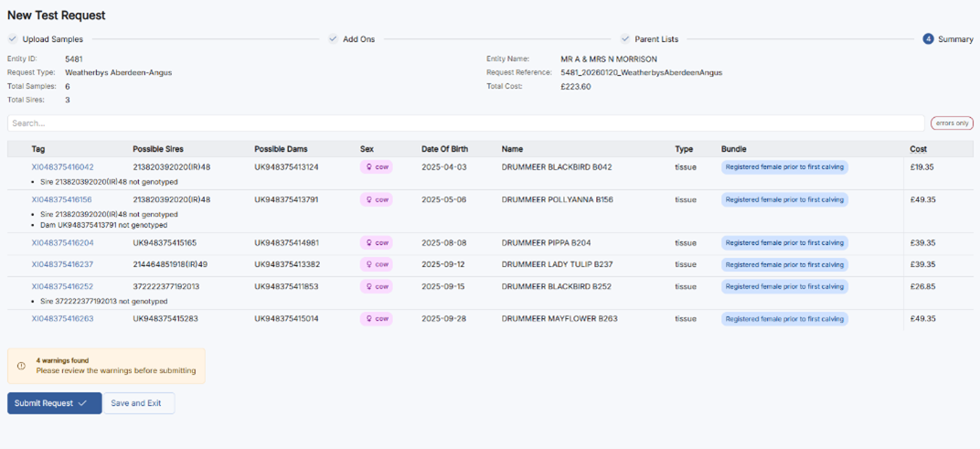Click the date of birth 2025-09-28
This screenshot has height=449, width=980.
[x=443, y=319]
